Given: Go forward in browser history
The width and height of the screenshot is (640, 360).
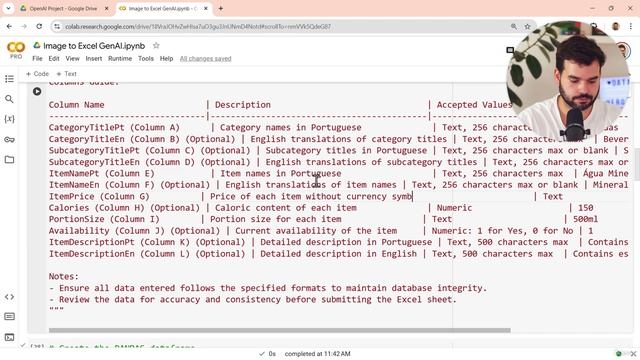Looking at the screenshot, I should click(x=24, y=27).
